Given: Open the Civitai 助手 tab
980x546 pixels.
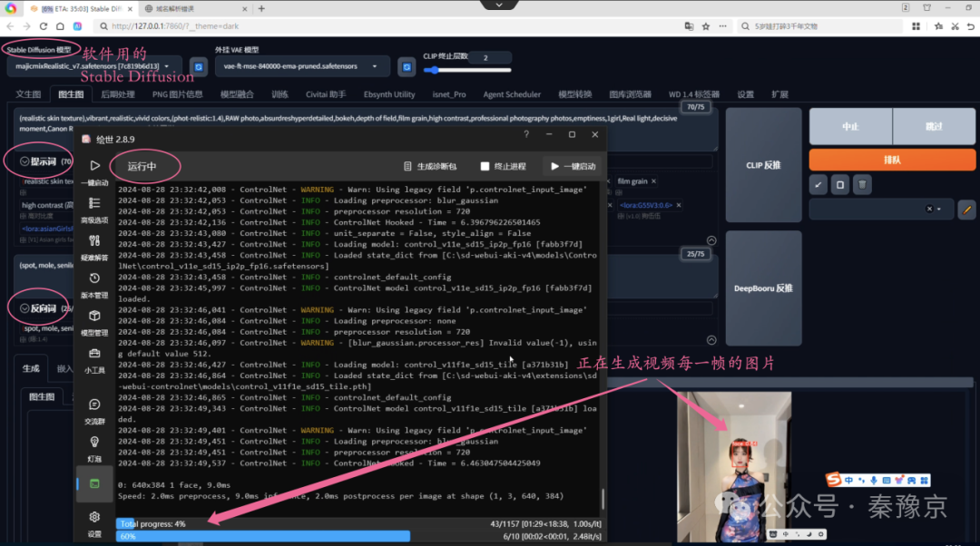Looking at the screenshot, I should (326, 94).
